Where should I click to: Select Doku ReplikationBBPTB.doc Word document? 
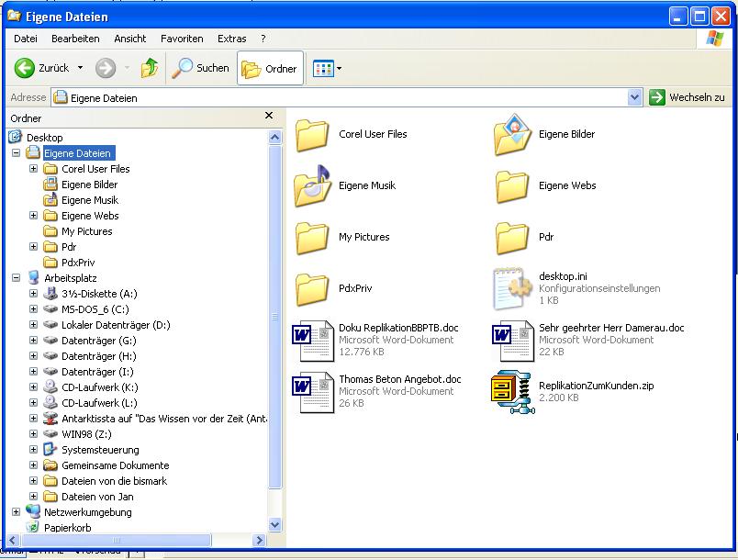click(313, 341)
